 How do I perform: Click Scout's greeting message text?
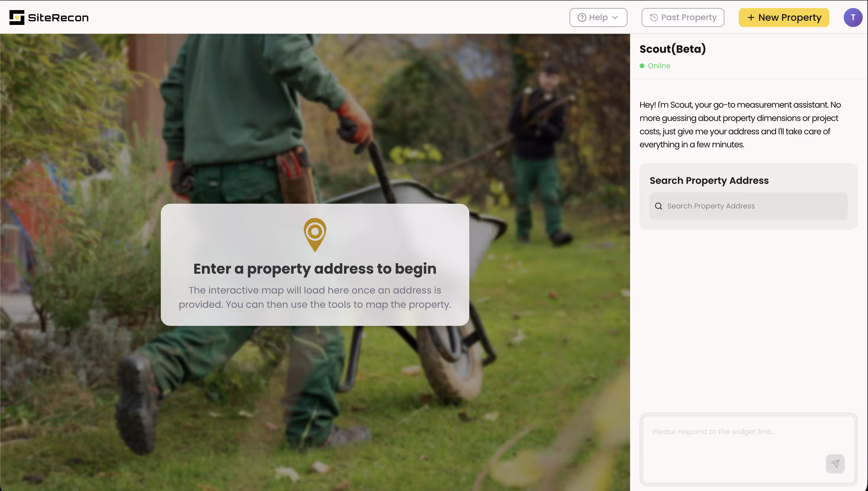click(739, 125)
